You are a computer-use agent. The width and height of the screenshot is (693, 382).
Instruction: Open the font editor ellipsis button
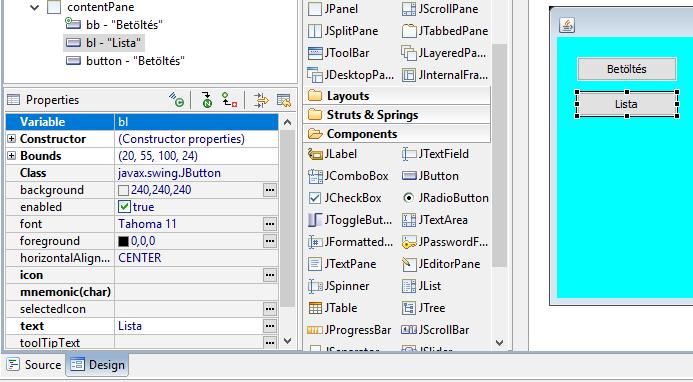tap(270, 224)
